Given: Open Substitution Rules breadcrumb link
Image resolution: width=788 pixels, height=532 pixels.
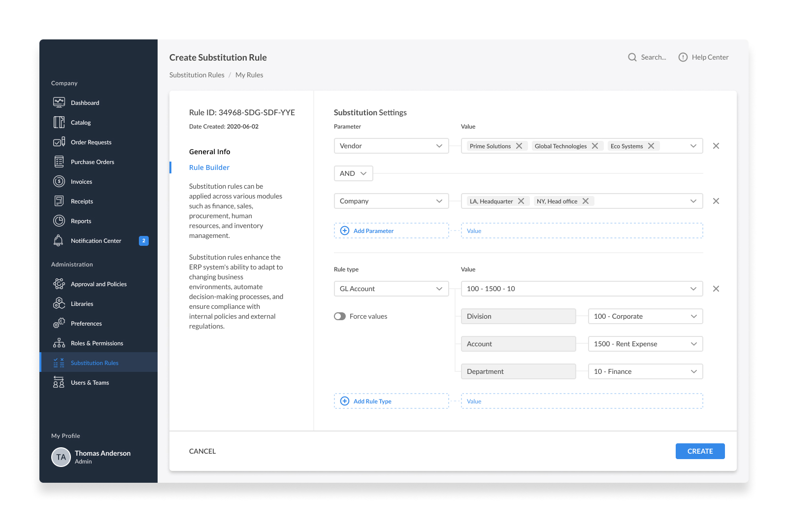Looking at the screenshot, I should [x=197, y=75].
